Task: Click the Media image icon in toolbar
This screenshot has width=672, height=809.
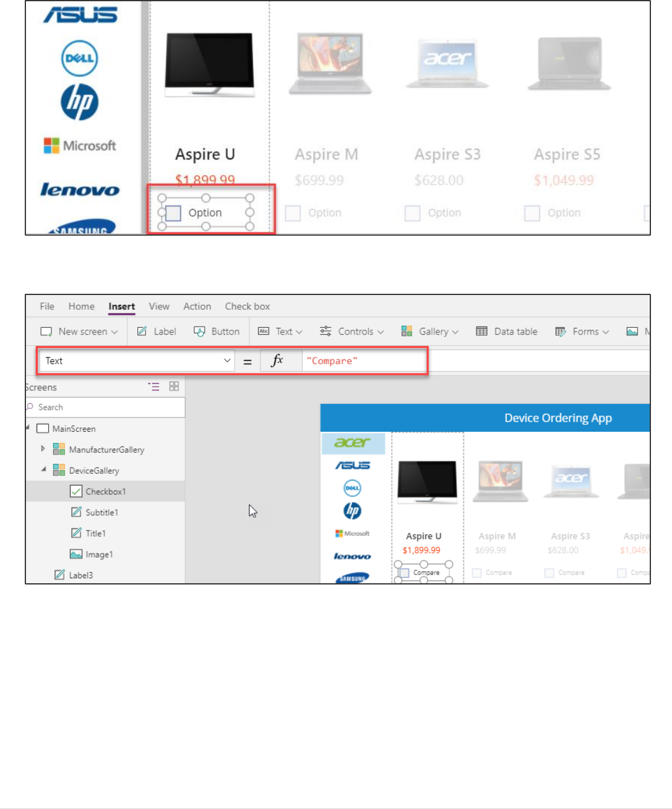Action: pyautogui.click(x=632, y=332)
